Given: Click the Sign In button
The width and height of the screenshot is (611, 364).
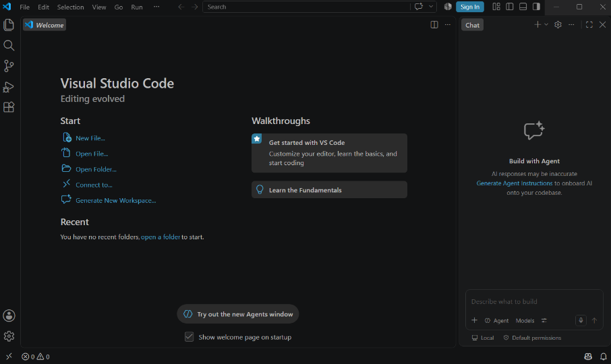Looking at the screenshot, I should coord(470,7).
